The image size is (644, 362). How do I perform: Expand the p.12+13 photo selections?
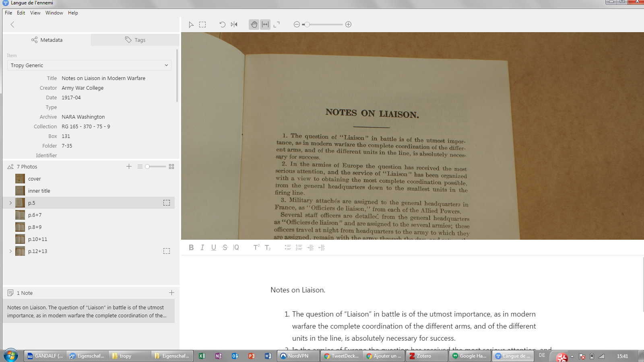coord(10,251)
